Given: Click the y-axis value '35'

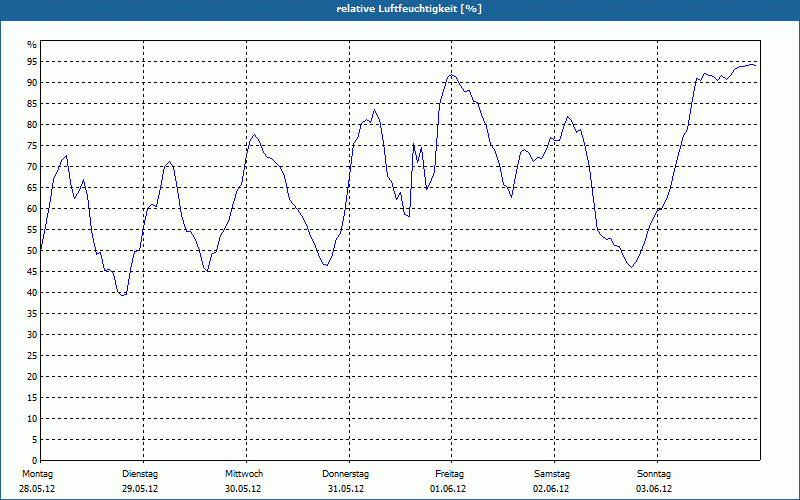Looking at the screenshot, I should (x=32, y=314).
